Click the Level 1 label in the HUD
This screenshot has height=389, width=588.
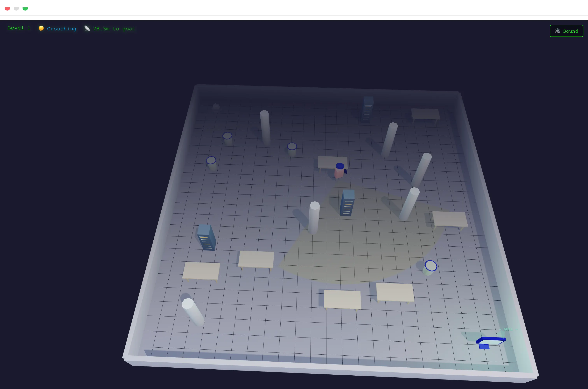pyautogui.click(x=19, y=28)
